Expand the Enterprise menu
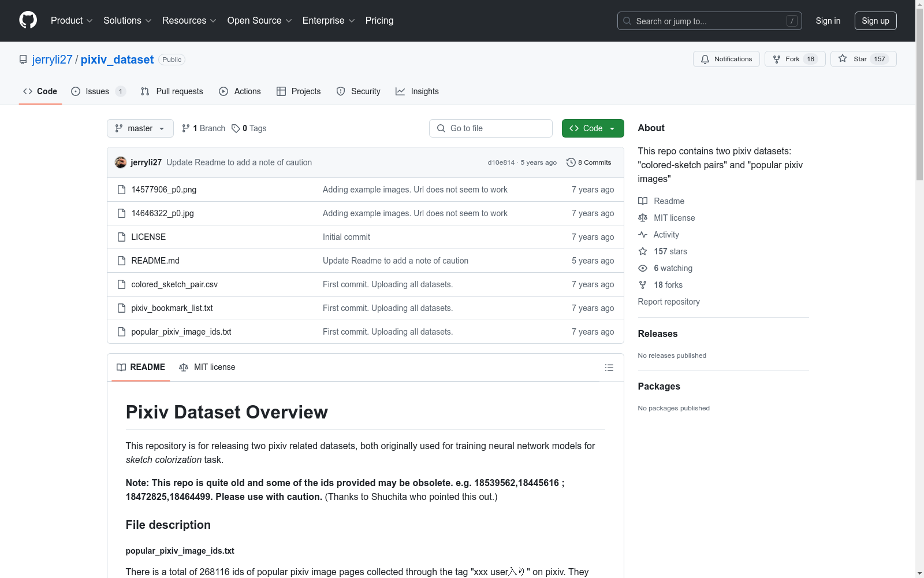 [329, 20]
